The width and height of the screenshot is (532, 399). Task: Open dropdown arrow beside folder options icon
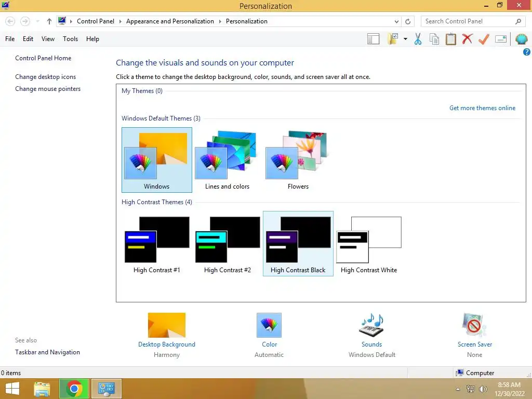[405, 39]
